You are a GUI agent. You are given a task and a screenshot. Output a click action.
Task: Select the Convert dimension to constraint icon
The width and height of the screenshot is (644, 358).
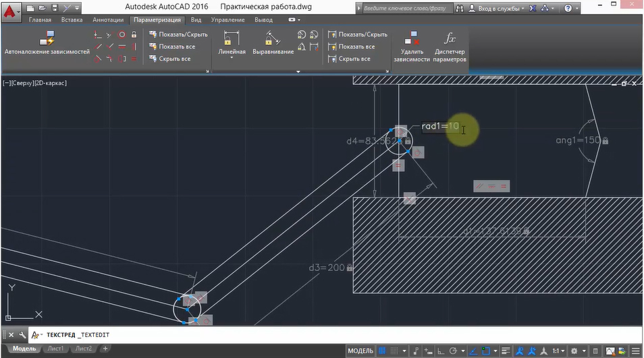coord(314,47)
